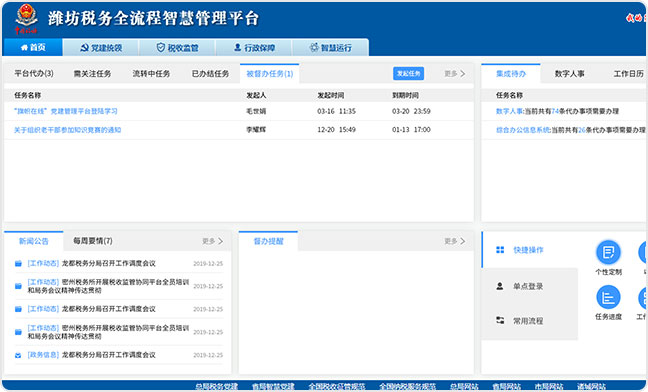648x392 pixels.
Task: Click due time 03-20 23:59
Action: click(x=411, y=111)
